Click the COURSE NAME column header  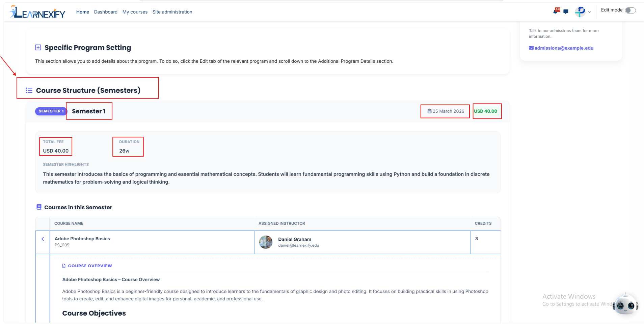[x=69, y=223]
